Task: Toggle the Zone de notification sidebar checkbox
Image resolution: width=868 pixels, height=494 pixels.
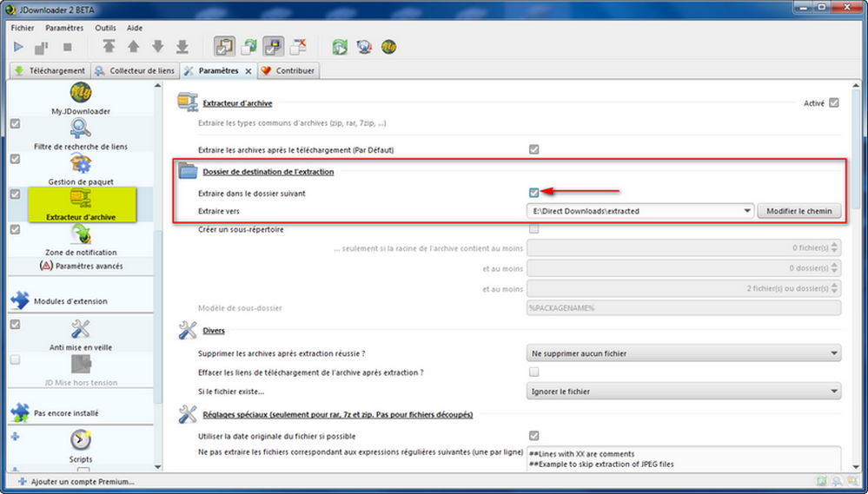Action: pos(15,229)
